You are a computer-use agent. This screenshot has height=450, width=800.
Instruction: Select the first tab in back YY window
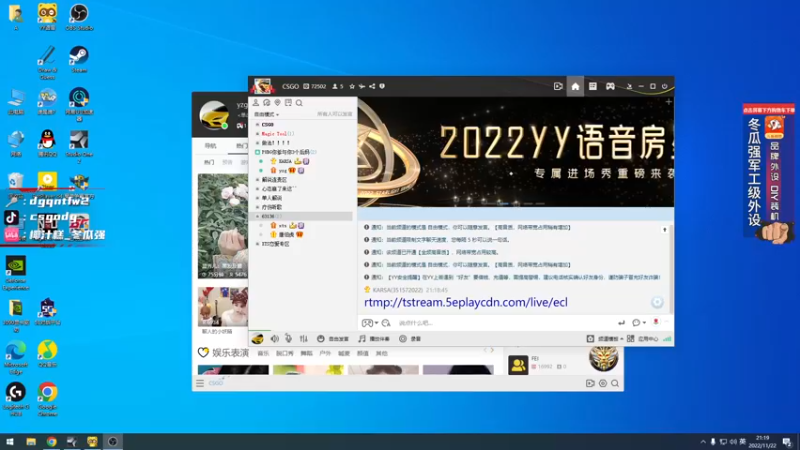pyautogui.click(x=210, y=146)
